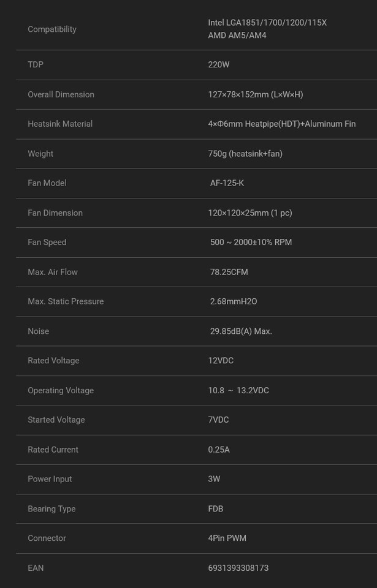Select the 29.85dB(A) noise value
The width and height of the screenshot is (377, 588).
tap(241, 331)
